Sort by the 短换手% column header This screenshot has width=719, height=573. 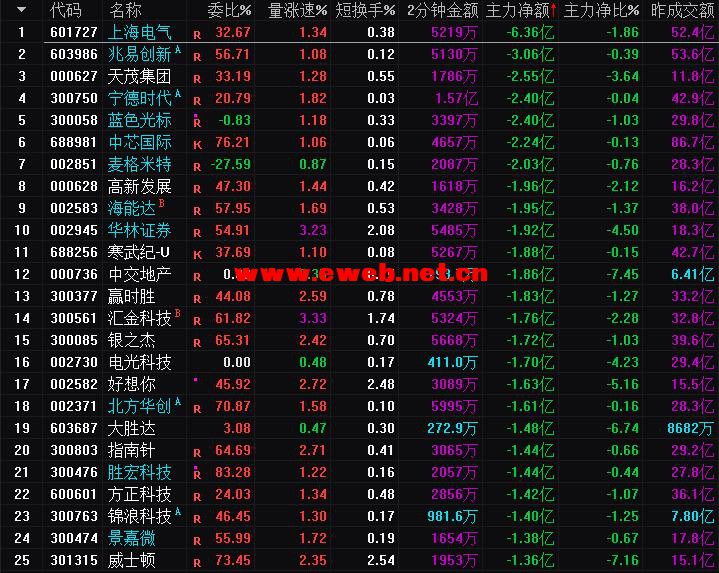click(x=365, y=10)
